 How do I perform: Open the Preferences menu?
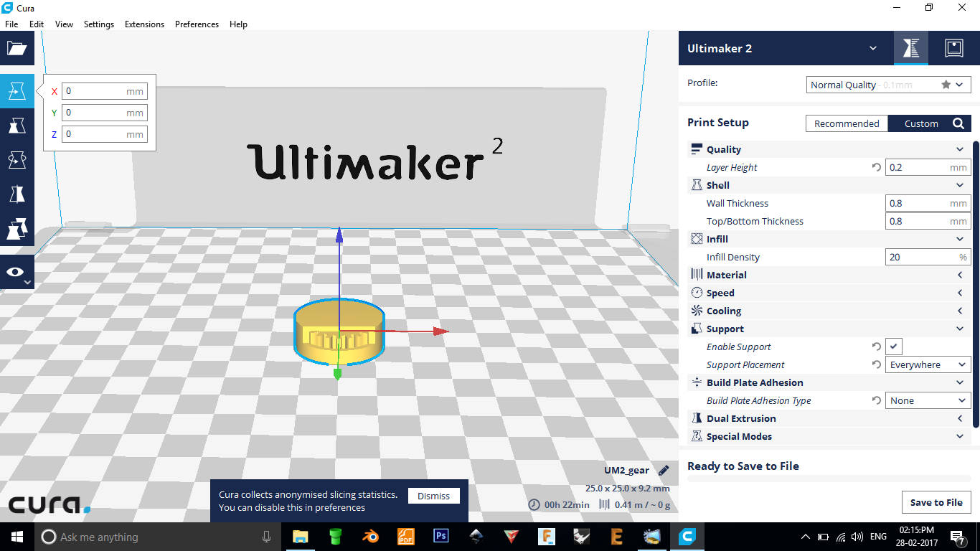point(197,24)
